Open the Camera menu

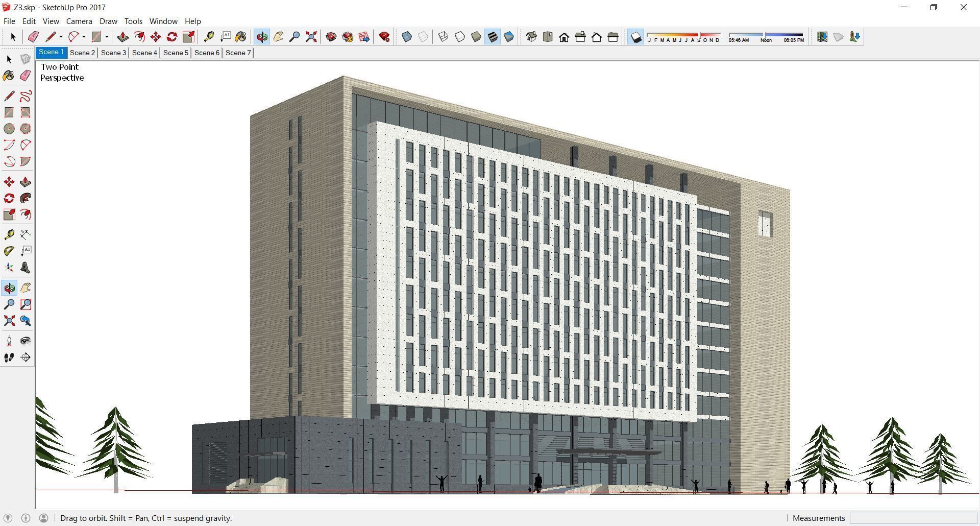[79, 21]
